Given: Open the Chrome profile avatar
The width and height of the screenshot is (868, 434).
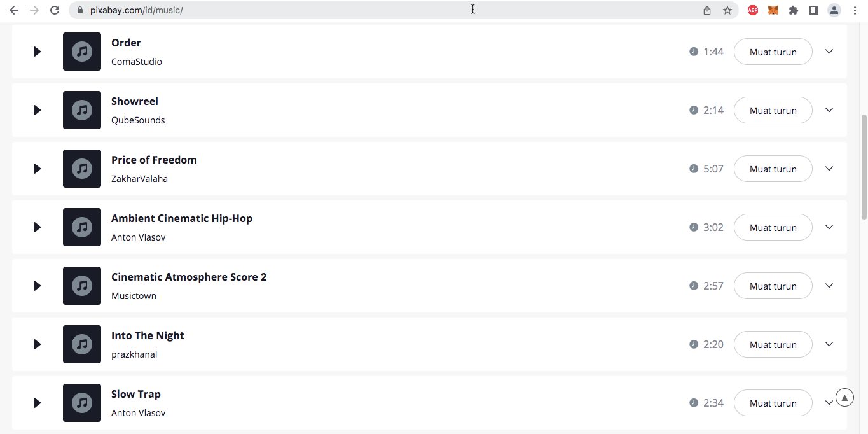Looking at the screenshot, I should [x=834, y=10].
